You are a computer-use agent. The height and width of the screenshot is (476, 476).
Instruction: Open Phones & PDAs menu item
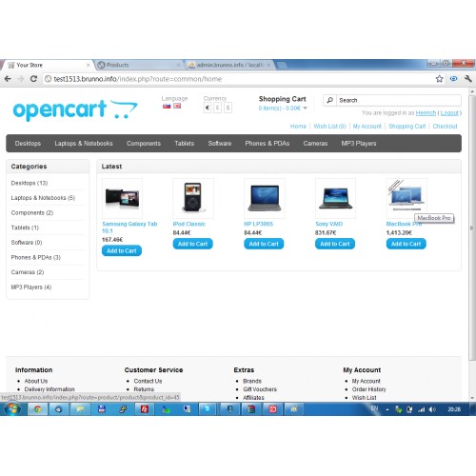[x=268, y=144]
